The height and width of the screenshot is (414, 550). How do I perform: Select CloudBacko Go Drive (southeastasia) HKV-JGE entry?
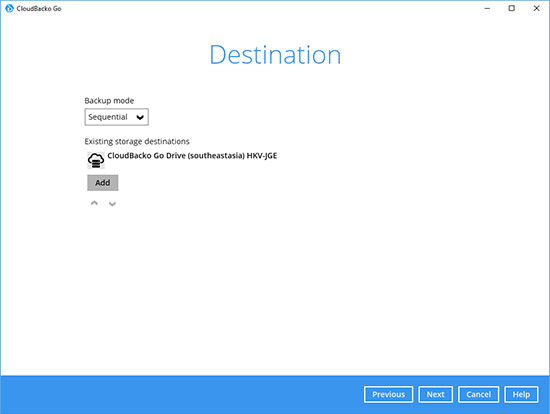point(192,155)
